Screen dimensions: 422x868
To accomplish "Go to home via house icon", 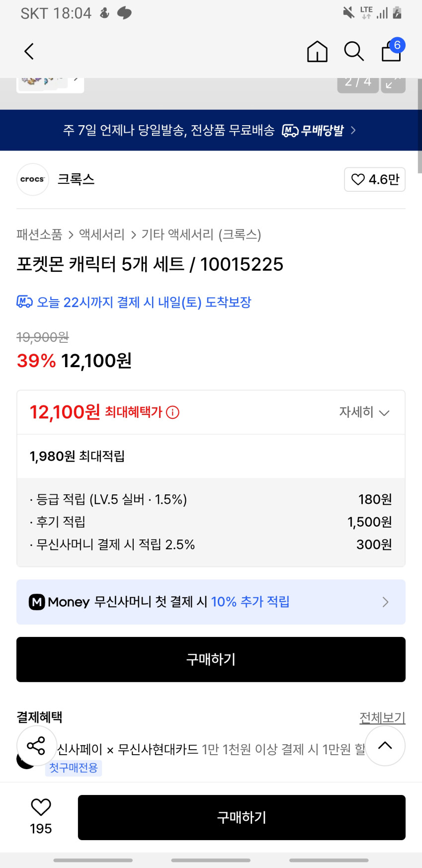I will [x=317, y=51].
